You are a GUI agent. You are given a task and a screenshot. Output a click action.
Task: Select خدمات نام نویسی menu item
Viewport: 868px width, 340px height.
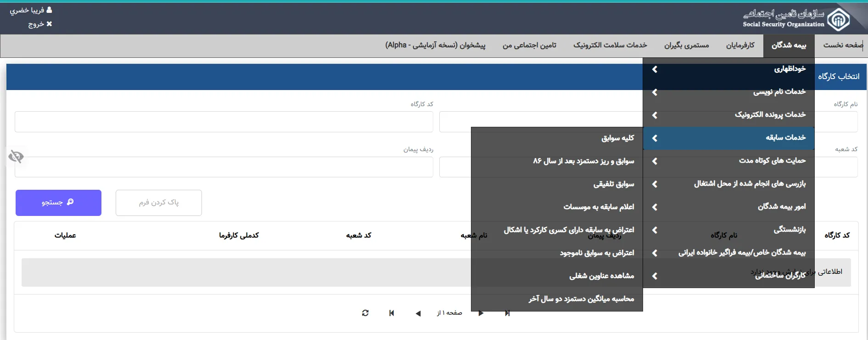[x=728, y=92]
